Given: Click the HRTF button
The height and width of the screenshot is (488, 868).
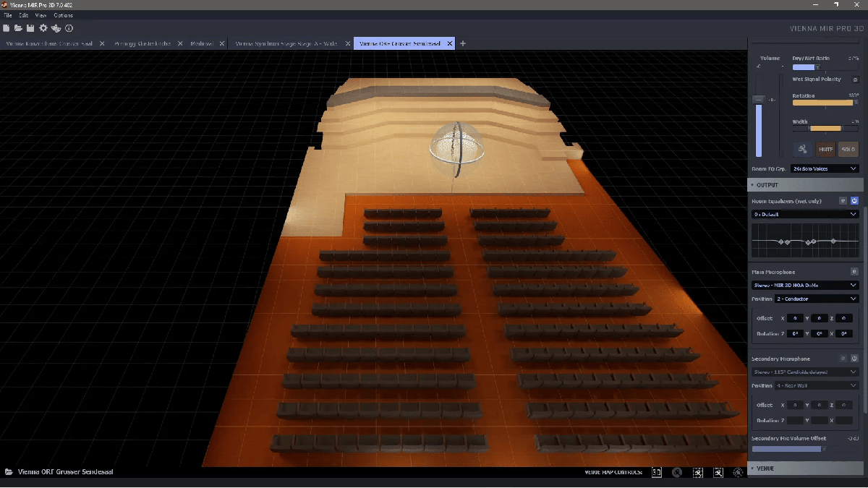Looking at the screenshot, I should (825, 149).
